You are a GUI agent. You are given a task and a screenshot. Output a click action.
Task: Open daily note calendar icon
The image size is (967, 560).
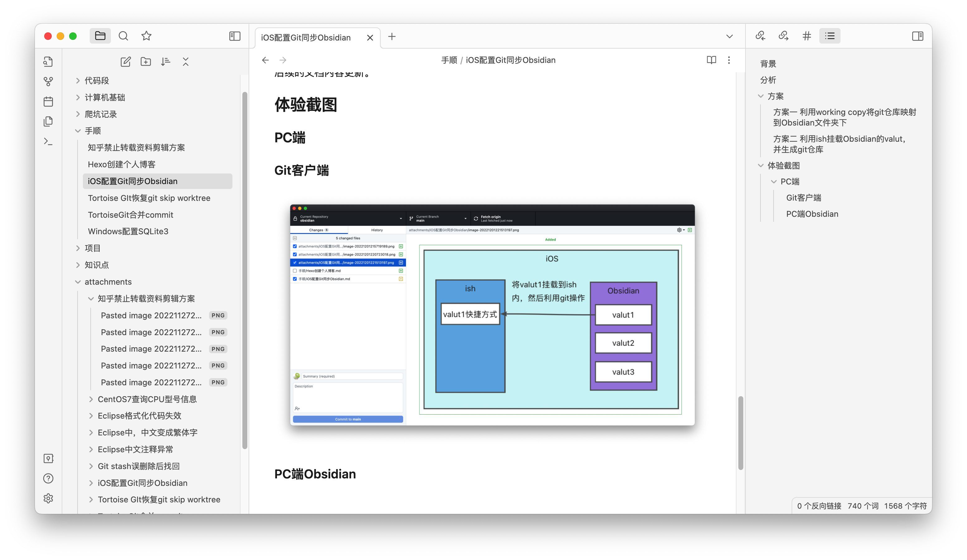[48, 101]
